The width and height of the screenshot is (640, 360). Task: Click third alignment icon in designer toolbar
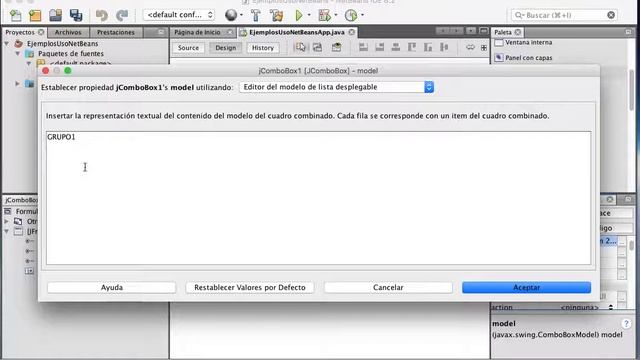point(396,47)
